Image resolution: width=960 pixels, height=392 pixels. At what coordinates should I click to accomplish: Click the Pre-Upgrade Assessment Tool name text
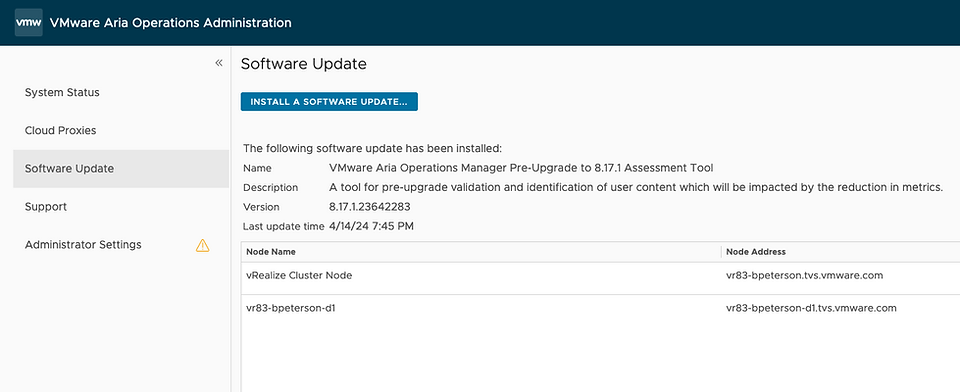click(x=521, y=168)
